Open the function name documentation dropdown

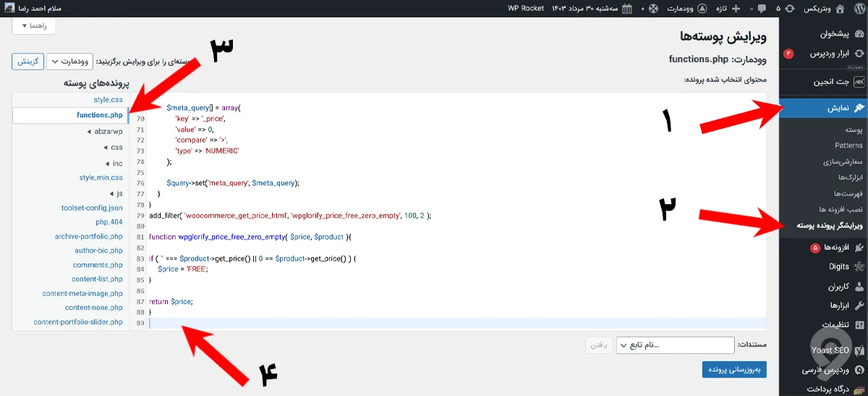(675, 345)
